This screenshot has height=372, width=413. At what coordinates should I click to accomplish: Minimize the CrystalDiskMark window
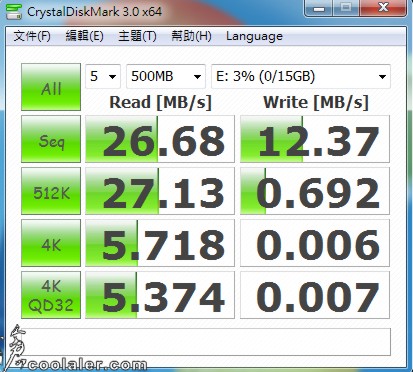319,8
